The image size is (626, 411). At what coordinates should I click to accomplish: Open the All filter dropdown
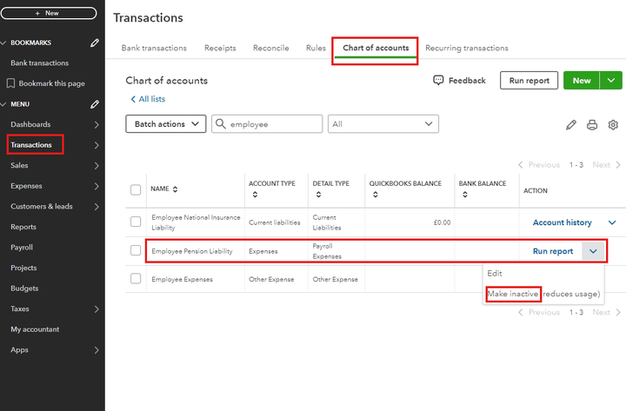[x=384, y=124]
